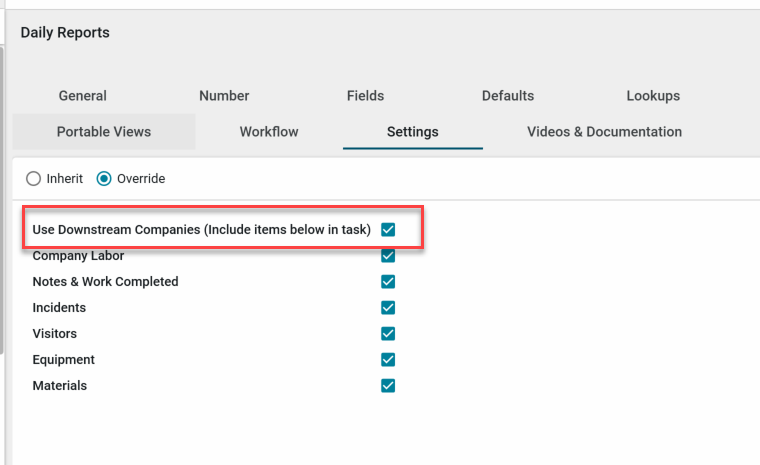Switch to the Lookups tab

pyautogui.click(x=653, y=96)
